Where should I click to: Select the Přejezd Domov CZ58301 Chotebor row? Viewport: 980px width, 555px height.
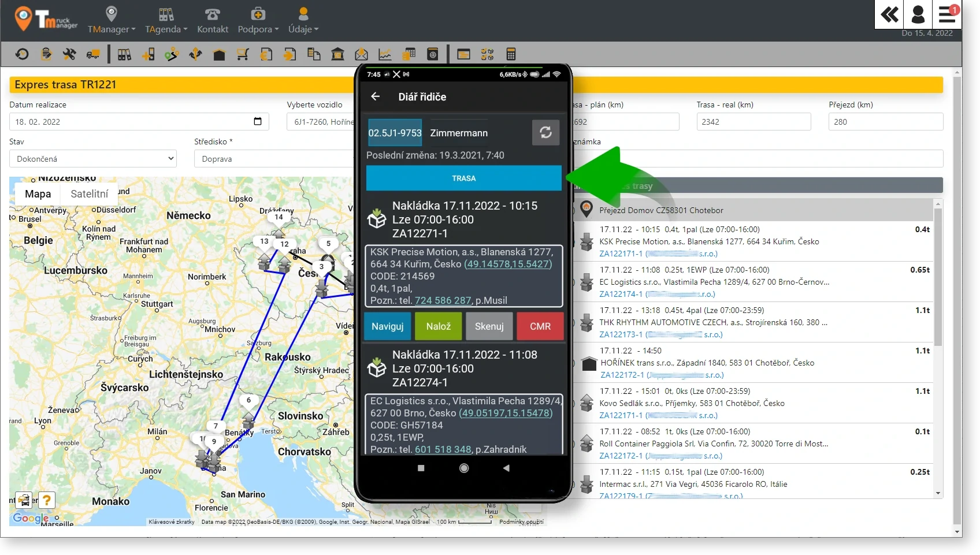(754, 210)
